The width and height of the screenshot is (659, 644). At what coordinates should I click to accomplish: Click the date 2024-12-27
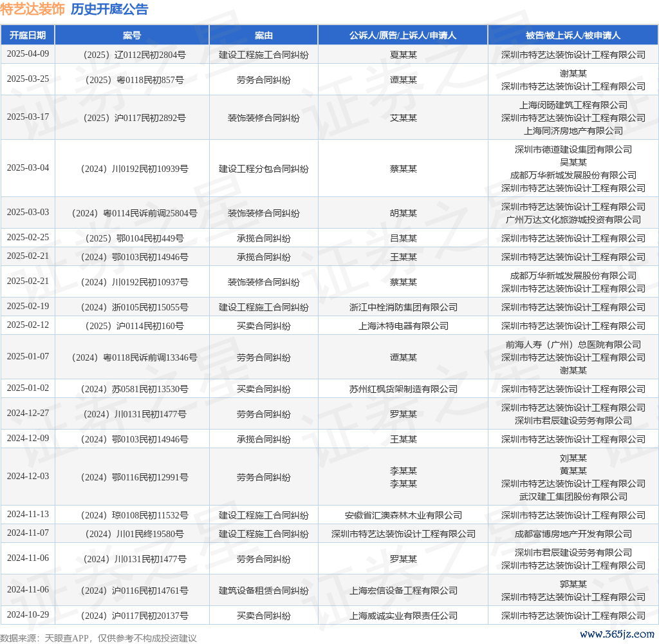pos(28,413)
